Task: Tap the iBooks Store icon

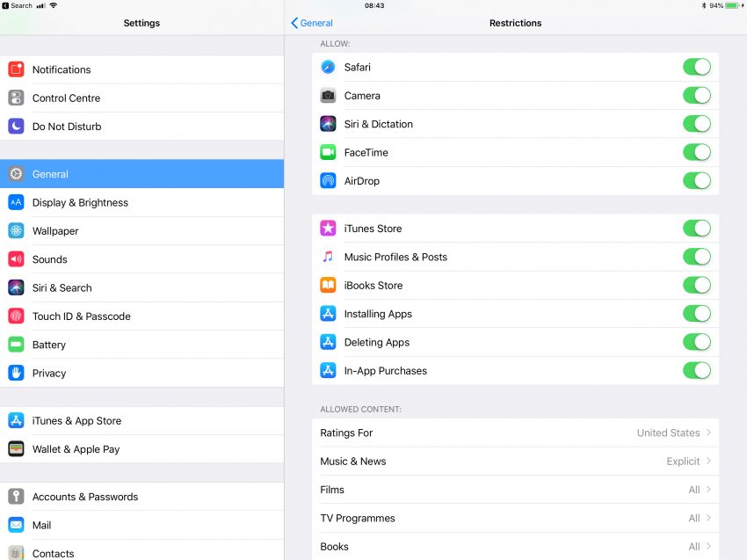Action: tap(327, 285)
